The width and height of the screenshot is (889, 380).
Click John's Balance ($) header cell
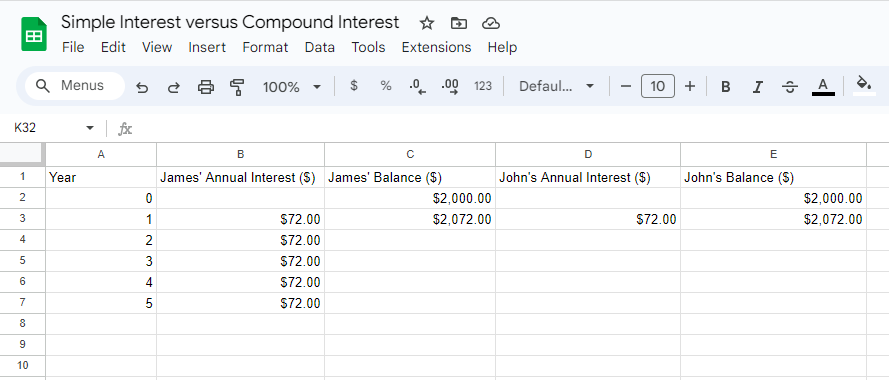pyautogui.click(x=773, y=178)
